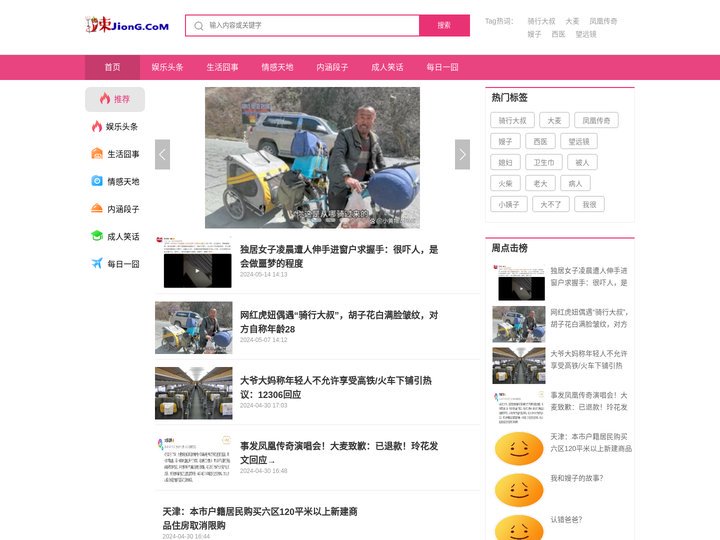The width and height of the screenshot is (720, 540).
Task: Click the 老大 tag in 热门标签
Action: point(540,183)
